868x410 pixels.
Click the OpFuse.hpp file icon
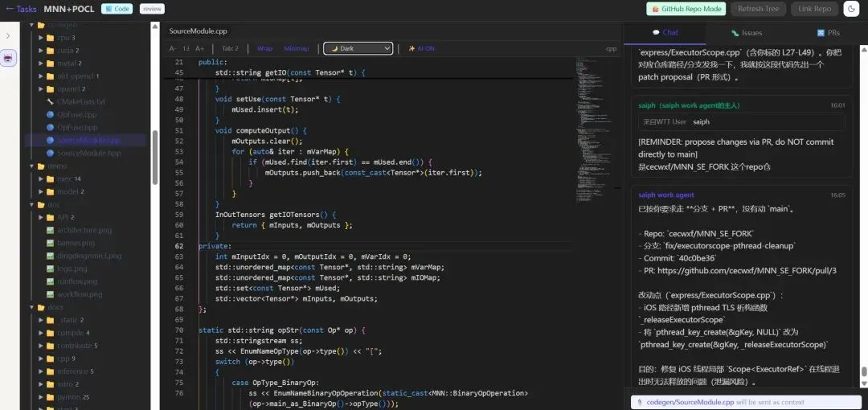coord(51,128)
